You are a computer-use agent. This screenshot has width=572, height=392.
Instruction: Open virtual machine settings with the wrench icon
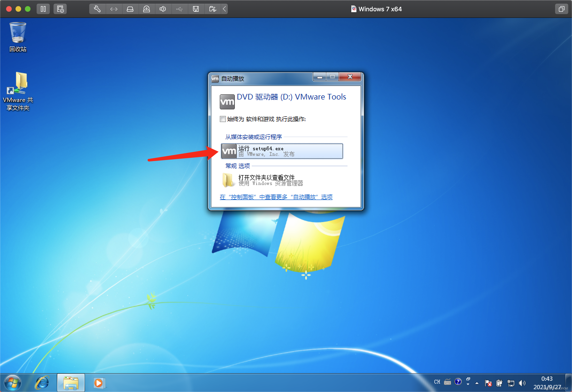(97, 9)
